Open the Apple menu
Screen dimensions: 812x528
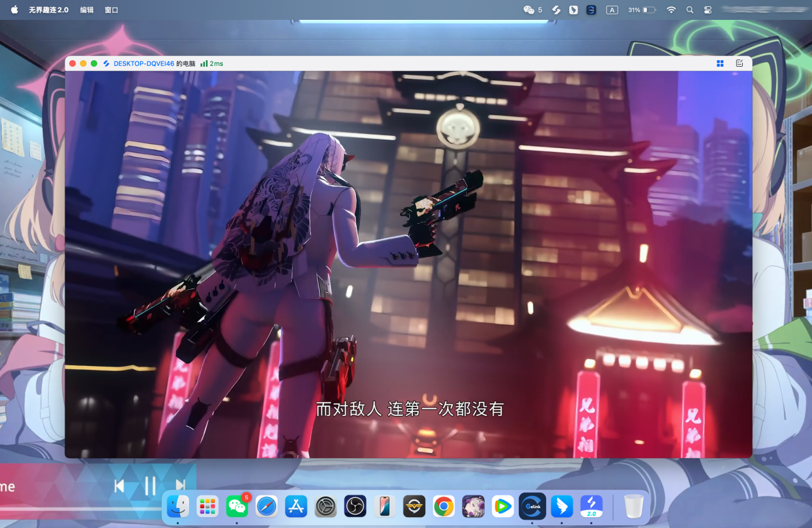pos(14,10)
